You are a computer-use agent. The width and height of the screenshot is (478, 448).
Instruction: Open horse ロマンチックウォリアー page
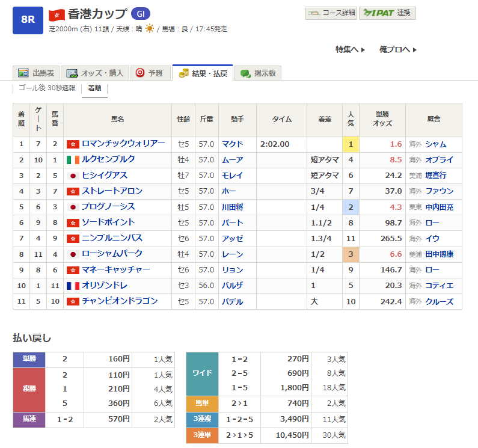tap(123, 144)
